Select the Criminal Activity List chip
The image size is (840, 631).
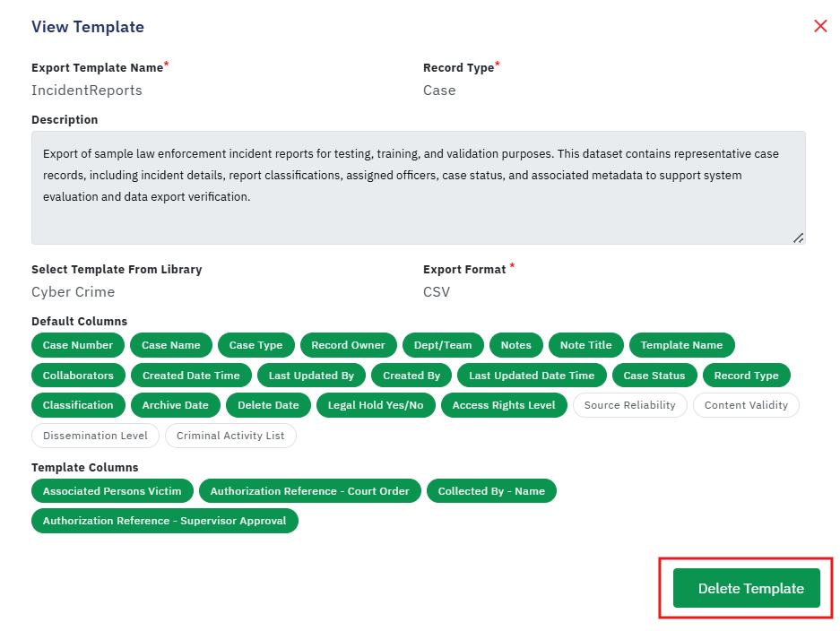click(x=230, y=436)
